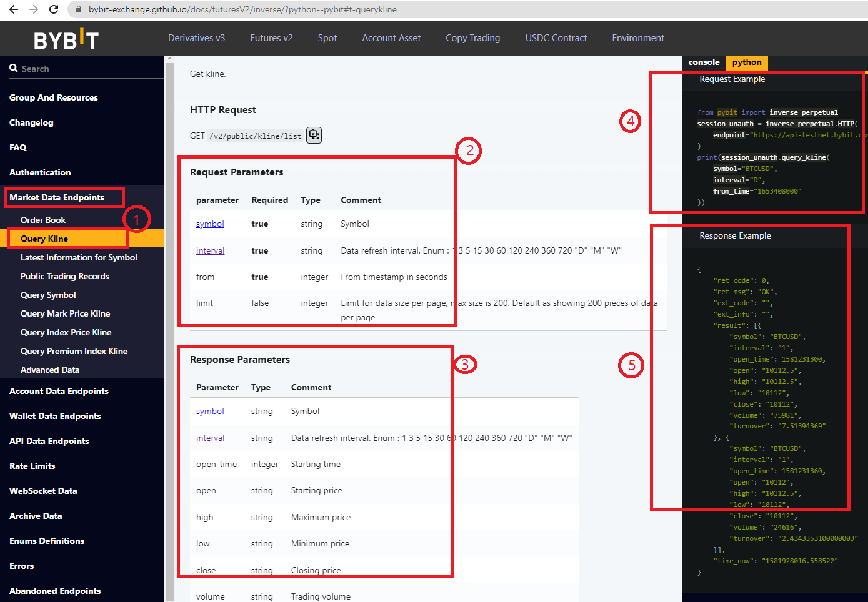Click the /v2/public/kline/list endpoint text
The height and width of the screenshot is (602, 868).
[x=256, y=136]
